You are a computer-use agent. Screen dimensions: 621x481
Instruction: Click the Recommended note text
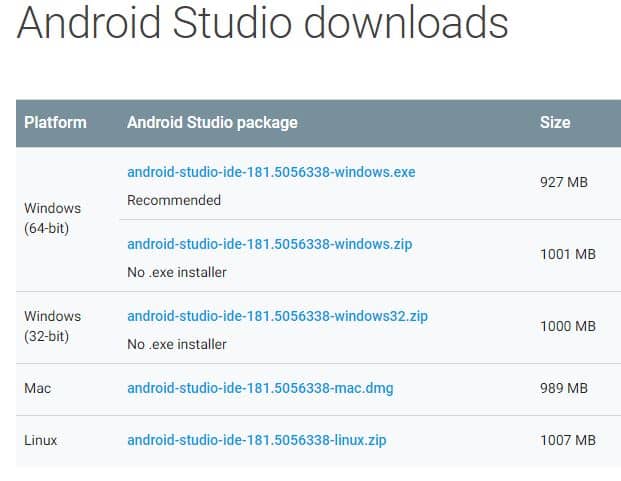pos(174,200)
